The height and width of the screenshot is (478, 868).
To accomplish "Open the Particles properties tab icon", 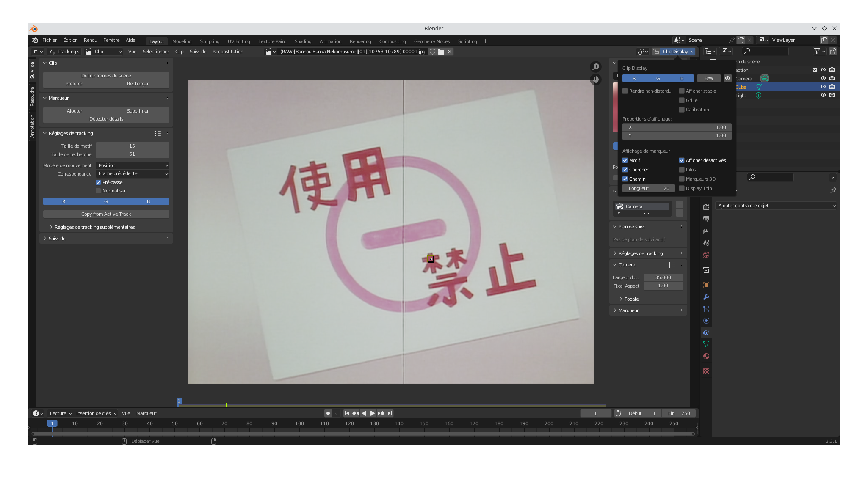I will tap(706, 308).
